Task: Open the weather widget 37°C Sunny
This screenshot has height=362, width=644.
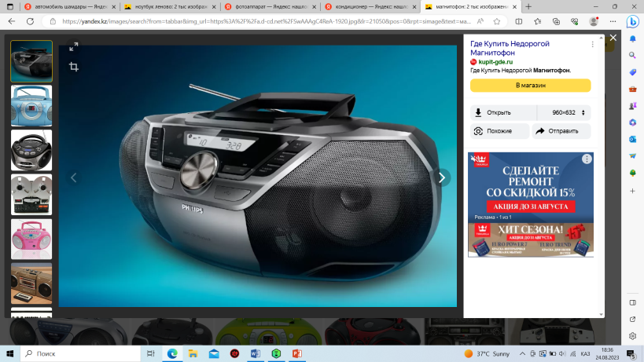Action: [487, 353]
